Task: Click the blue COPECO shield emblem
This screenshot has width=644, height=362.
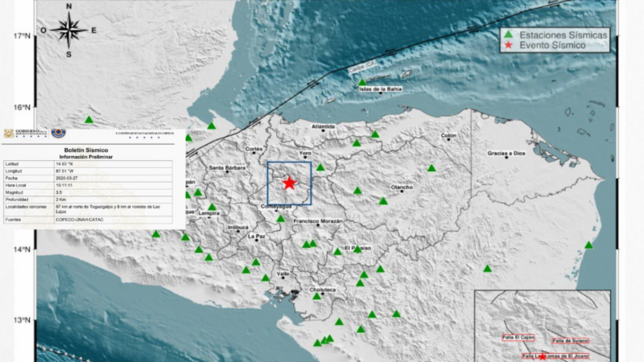Action: point(59,134)
